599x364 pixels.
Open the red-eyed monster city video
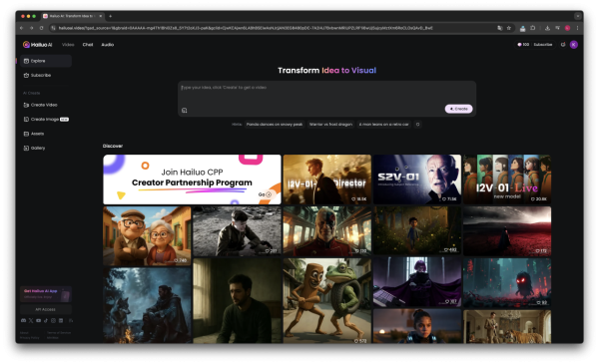(x=507, y=283)
